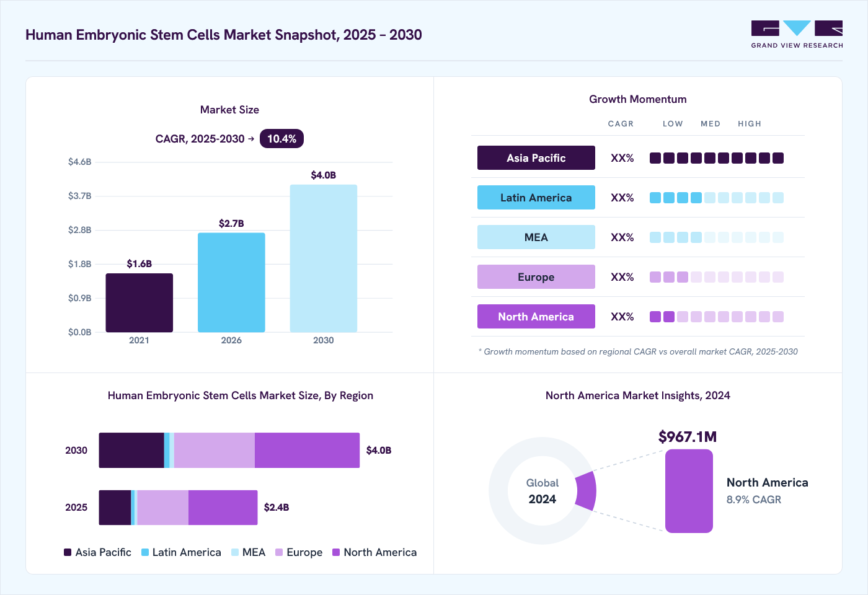Click the $967.1M value
The image size is (868, 595).
(688, 437)
